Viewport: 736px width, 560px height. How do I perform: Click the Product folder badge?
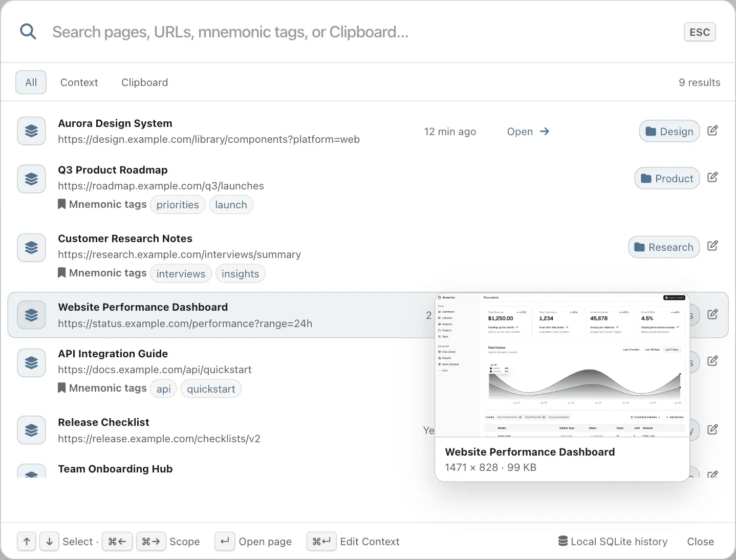[667, 179]
